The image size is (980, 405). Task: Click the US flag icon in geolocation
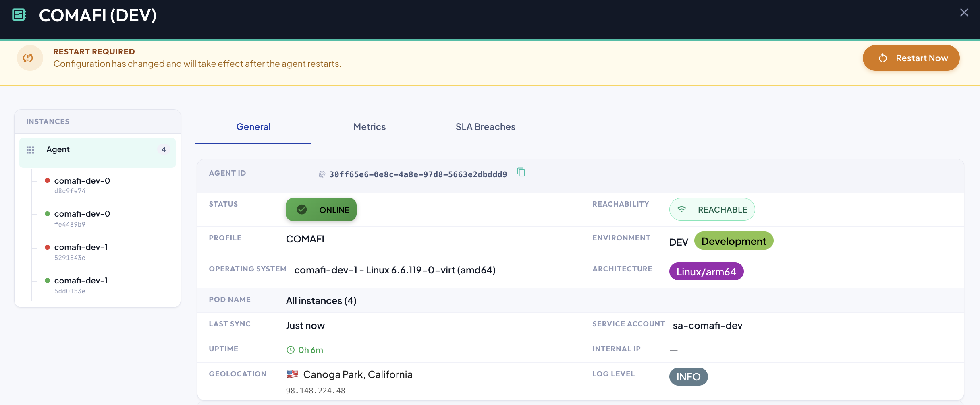[292, 374]
